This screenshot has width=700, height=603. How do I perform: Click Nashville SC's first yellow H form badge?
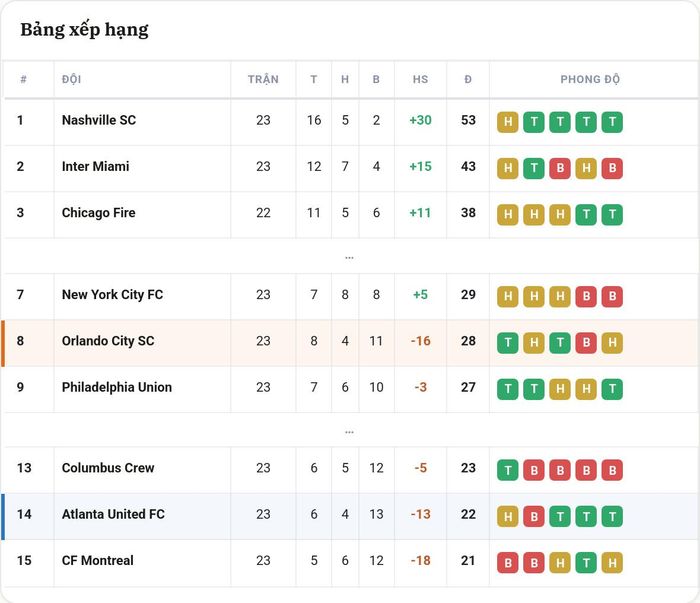(508, 122)
